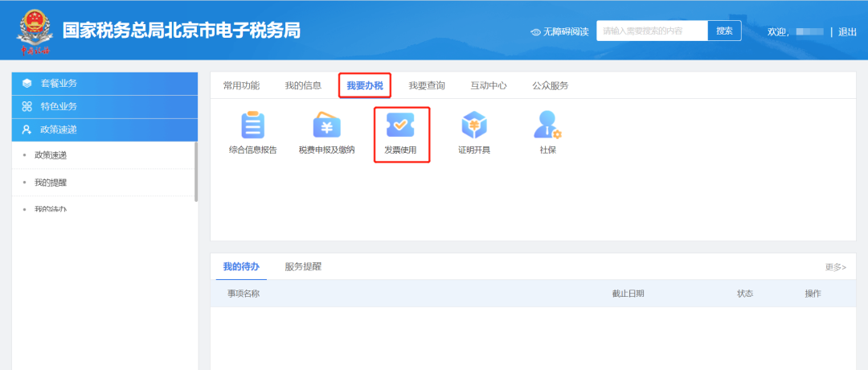
Task: Click the 无障碍阅读 eye icon
Action: [x=536, y=32]
